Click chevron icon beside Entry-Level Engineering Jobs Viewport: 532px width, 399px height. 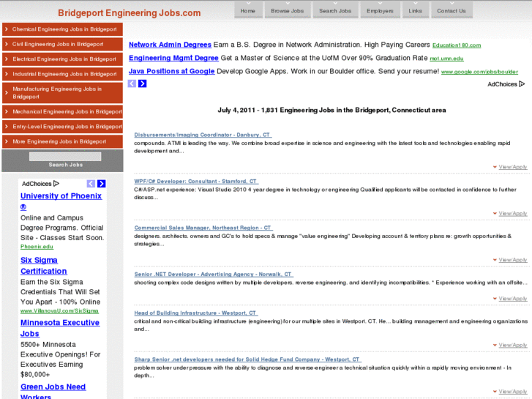click(7, 127)
